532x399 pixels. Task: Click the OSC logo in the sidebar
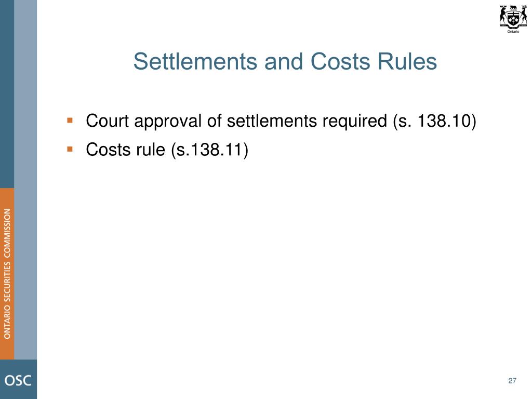click(18, 380)
